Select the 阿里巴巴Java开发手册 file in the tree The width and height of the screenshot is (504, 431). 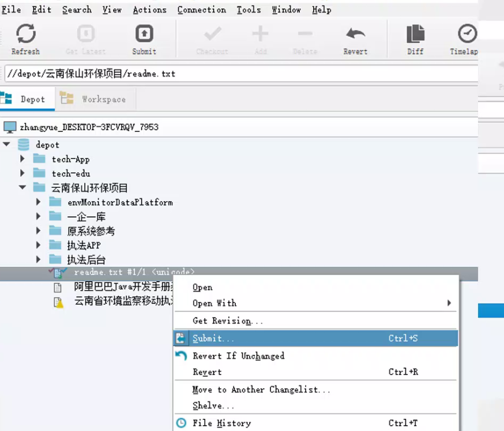pos(115,287)
